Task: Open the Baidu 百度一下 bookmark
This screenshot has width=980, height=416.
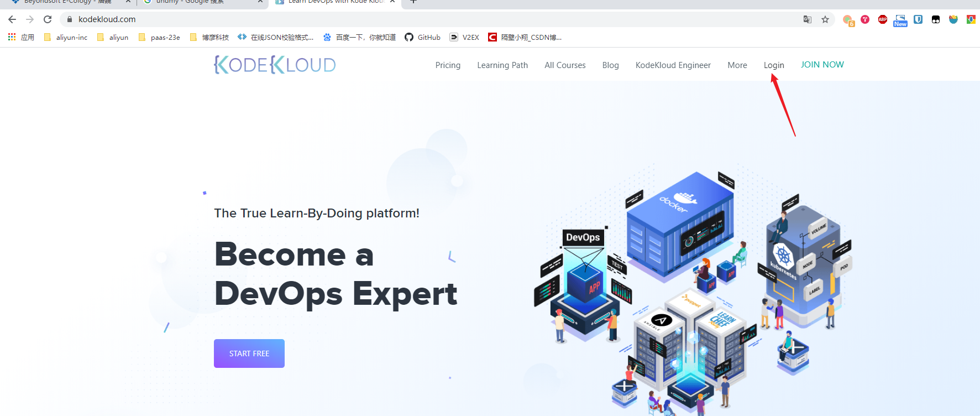Action: click(x=359, y=37)
